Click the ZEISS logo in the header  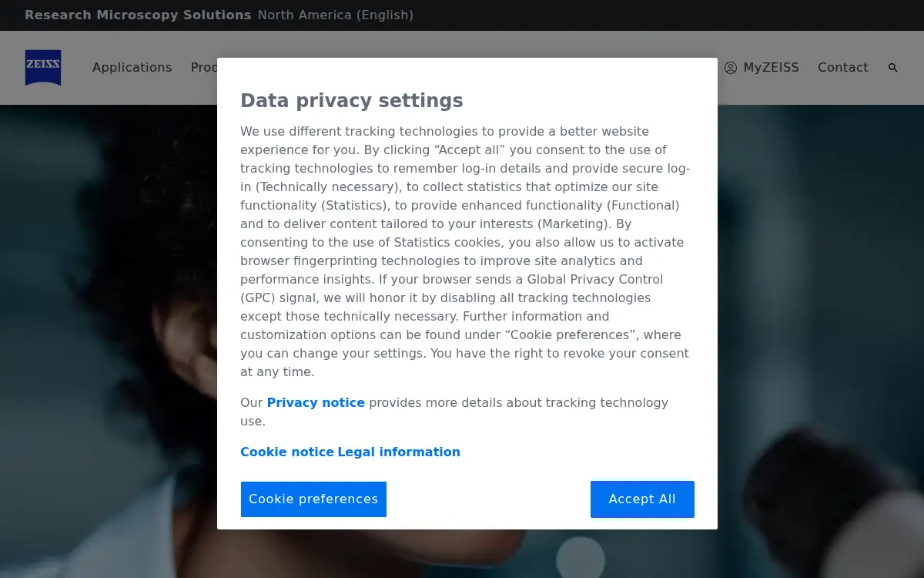(43, 68)
